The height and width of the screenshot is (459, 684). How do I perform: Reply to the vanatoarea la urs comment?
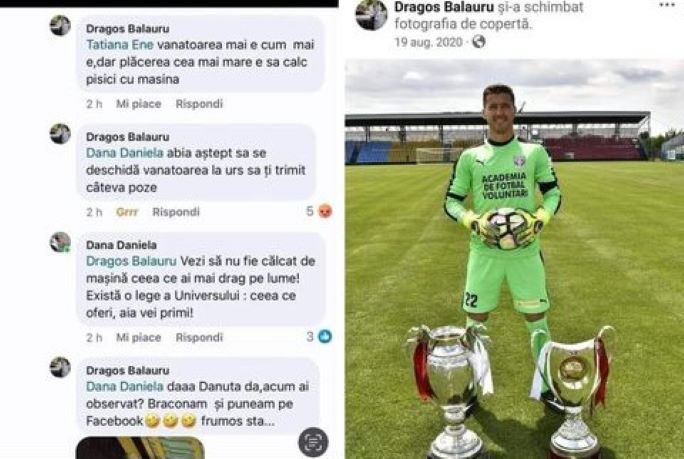176,212
